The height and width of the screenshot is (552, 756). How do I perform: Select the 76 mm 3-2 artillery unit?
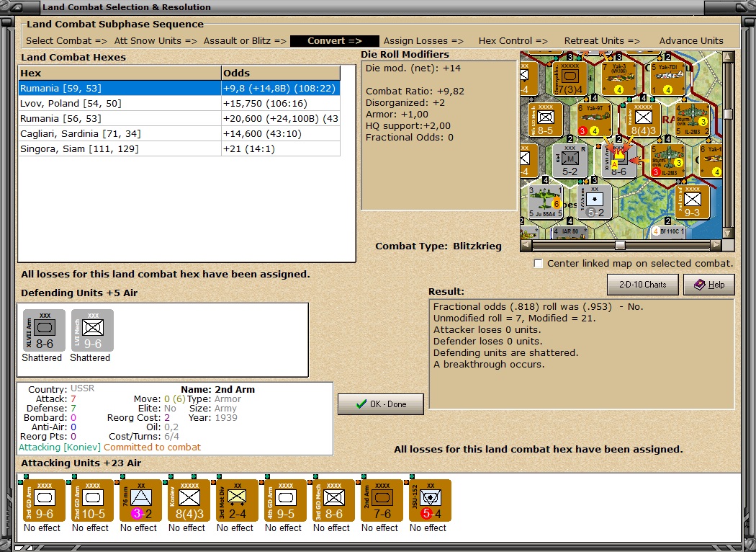(140, 500)
